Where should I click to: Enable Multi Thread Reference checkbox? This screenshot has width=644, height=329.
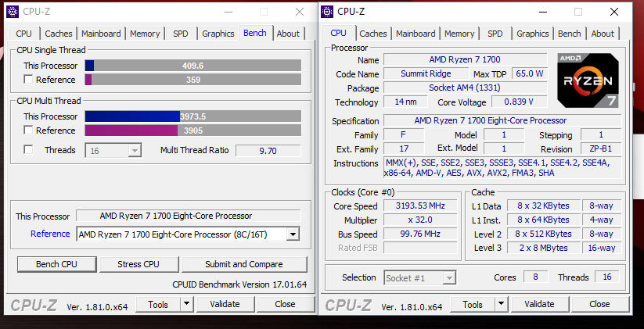(28, 131)
